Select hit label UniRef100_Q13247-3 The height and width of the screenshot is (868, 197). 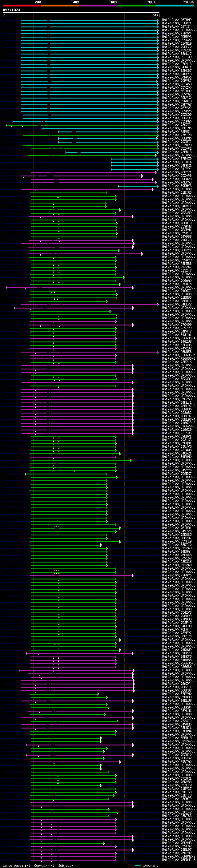pos(179,267)
